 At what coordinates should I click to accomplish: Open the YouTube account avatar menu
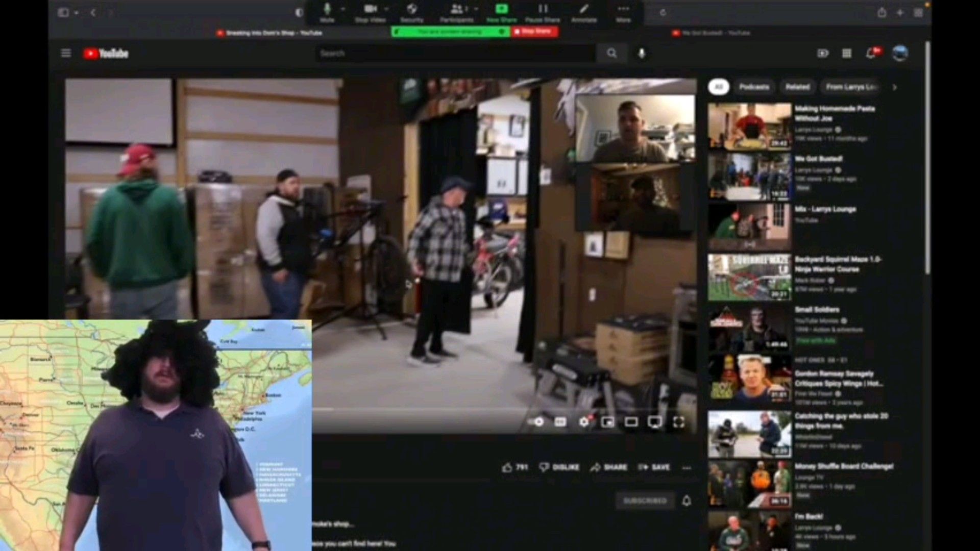(900, 53)
